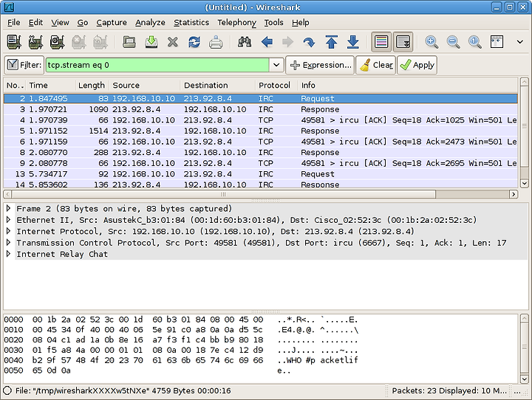Select packet 13 IRC Request row
This screenshot has height=400, width=532.
point(261,174)
